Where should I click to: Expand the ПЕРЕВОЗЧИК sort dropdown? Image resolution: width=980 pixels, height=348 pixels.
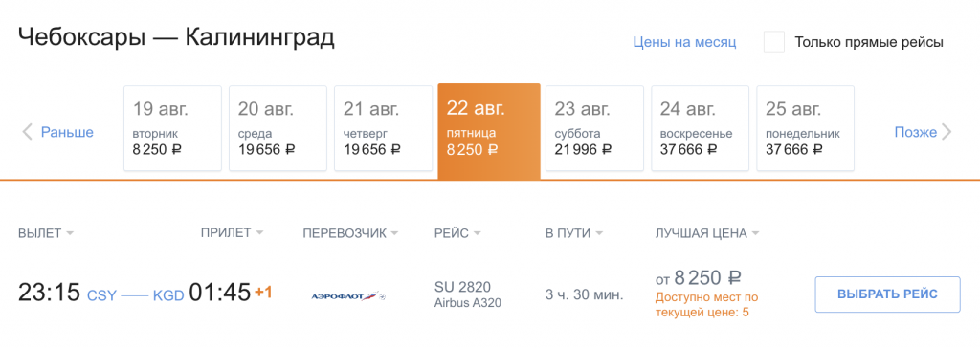tap(395, 233)
